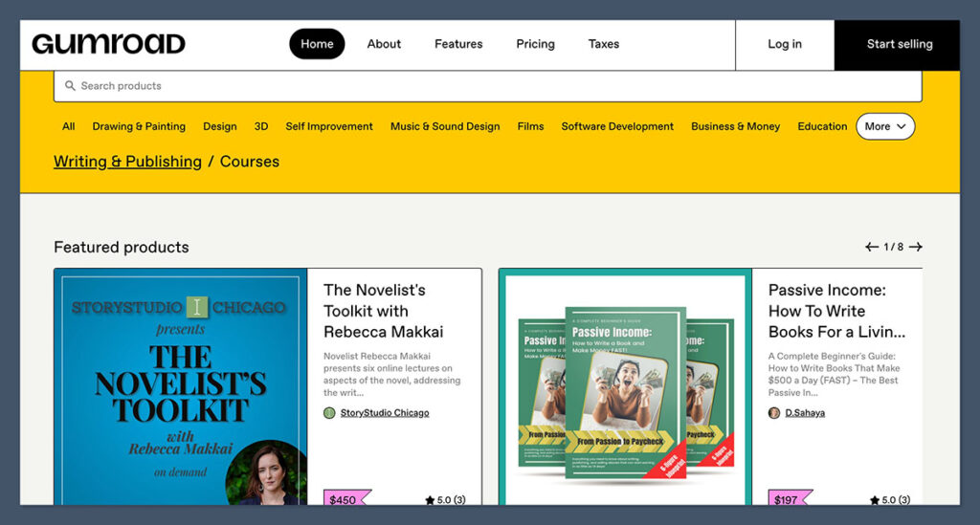980x525 pixels.
Task: Go to previous featured products page
Action: tap(871, 247)
